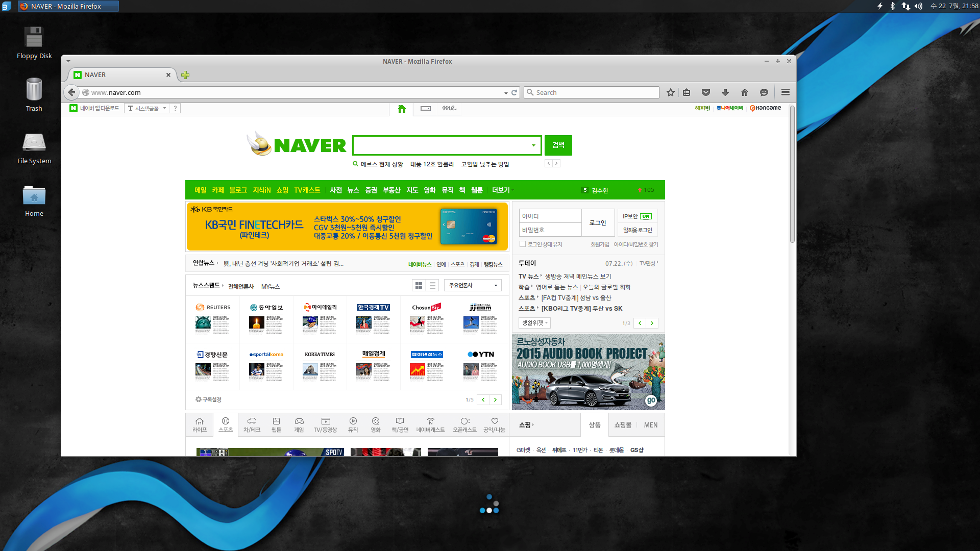
Task: Expand the 시스템글꼴 font dropdown
Action: [x=164, y=108]
